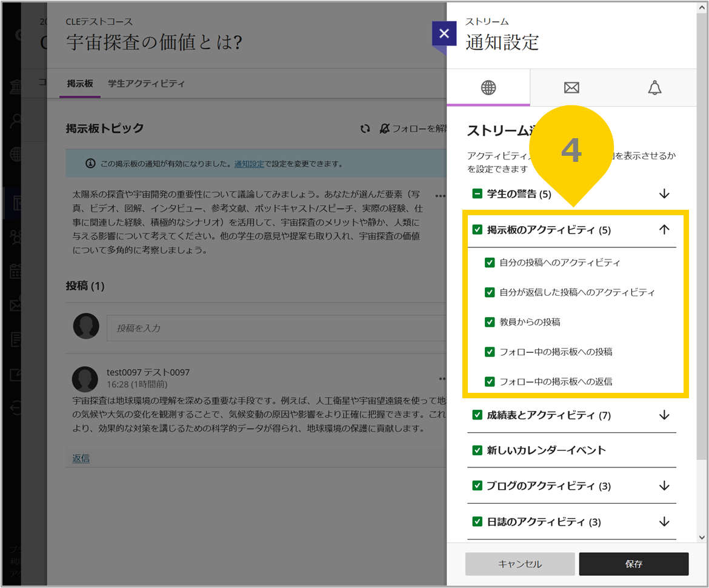Expand the 成績表とアクティビティ section arrow
The image size is (709, 588).
point(664,415)
